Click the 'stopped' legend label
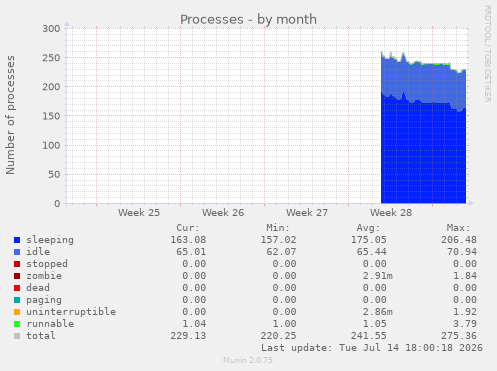Screen dimensions: 497x371 [x=47, y=264]
